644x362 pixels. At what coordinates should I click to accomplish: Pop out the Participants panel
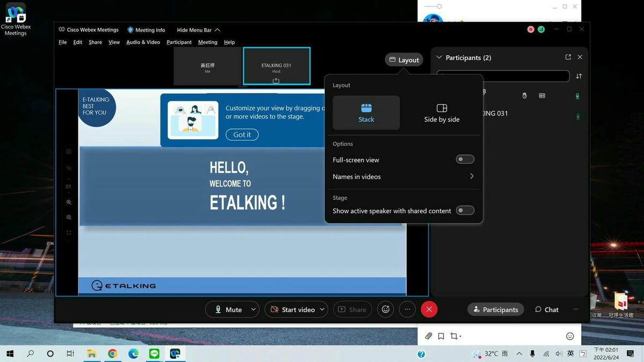[568, 57]
